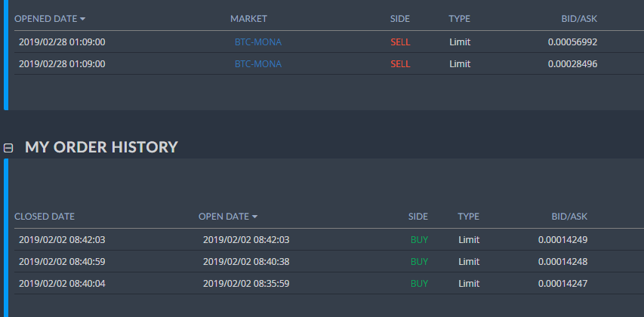644x317 pixels.
Task: Click the Open Date sort arrow in order history
Action: 254,217
